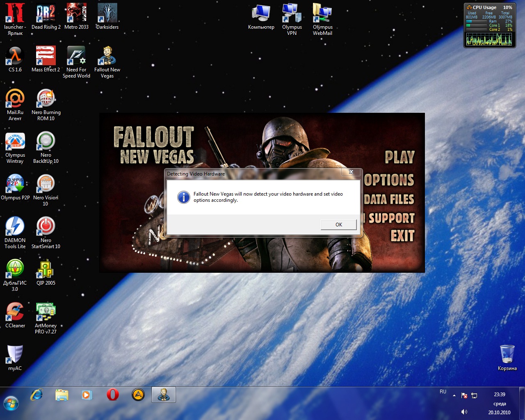Show hidden tray icons arrow
The height and width of the screenshot is (420, 525).
(454, 395)
